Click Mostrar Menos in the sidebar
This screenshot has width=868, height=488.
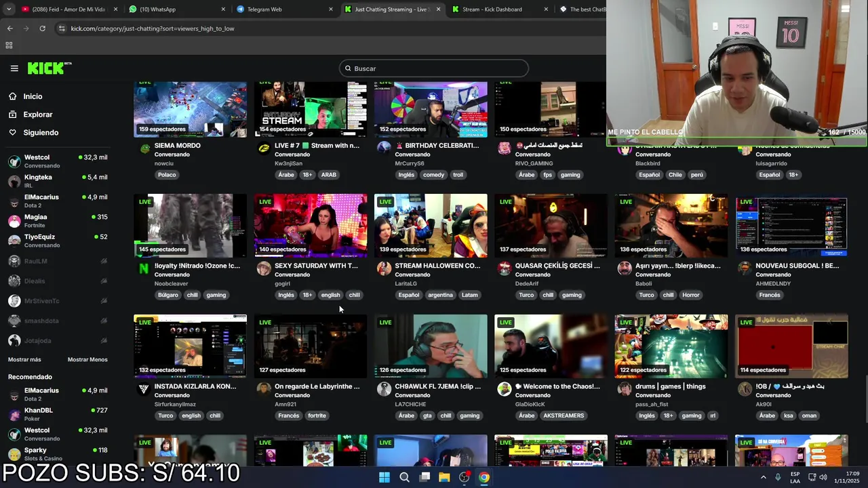(x=87, y=359)
